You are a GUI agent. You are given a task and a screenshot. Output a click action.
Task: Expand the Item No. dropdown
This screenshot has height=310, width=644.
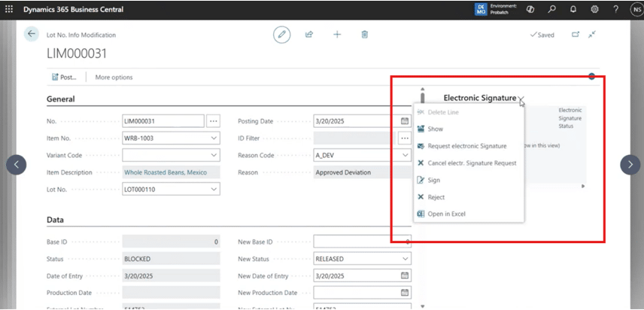(x=214, y=138)
